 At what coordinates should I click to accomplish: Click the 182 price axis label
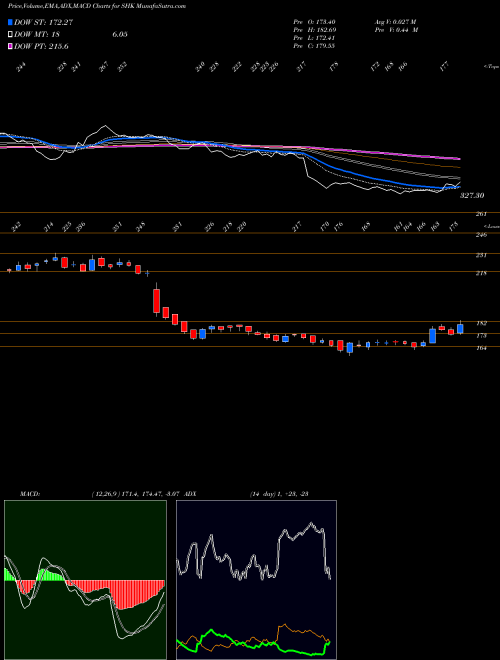click(481, 323)
